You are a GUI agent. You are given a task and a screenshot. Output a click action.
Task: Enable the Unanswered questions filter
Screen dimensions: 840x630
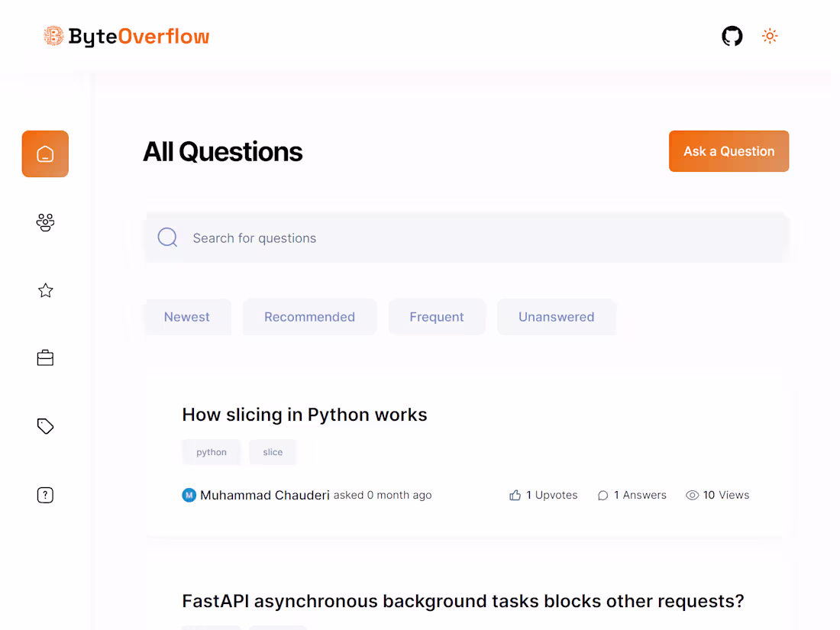(557, 316)
